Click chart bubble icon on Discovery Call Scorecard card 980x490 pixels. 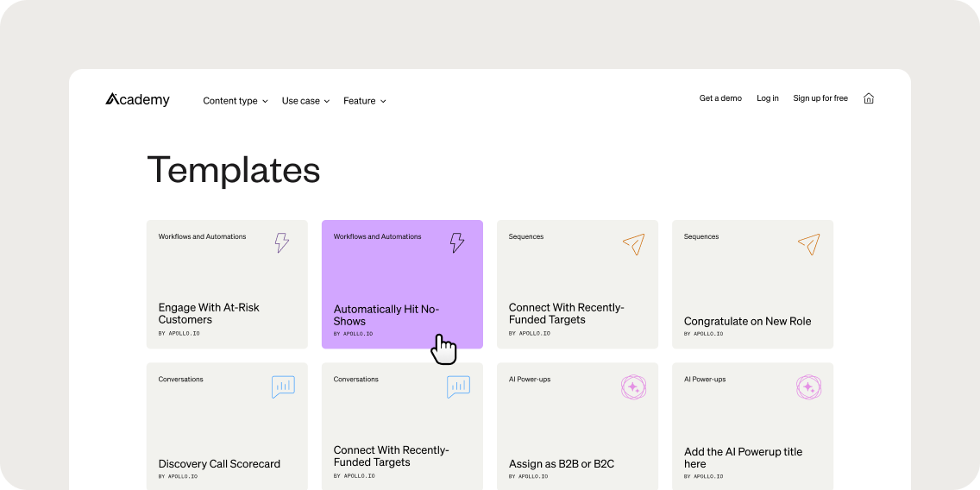coord(283,386)
